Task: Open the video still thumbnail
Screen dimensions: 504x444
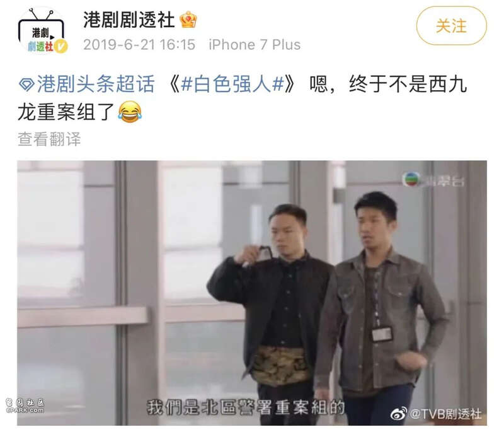Action: [252, 293]
